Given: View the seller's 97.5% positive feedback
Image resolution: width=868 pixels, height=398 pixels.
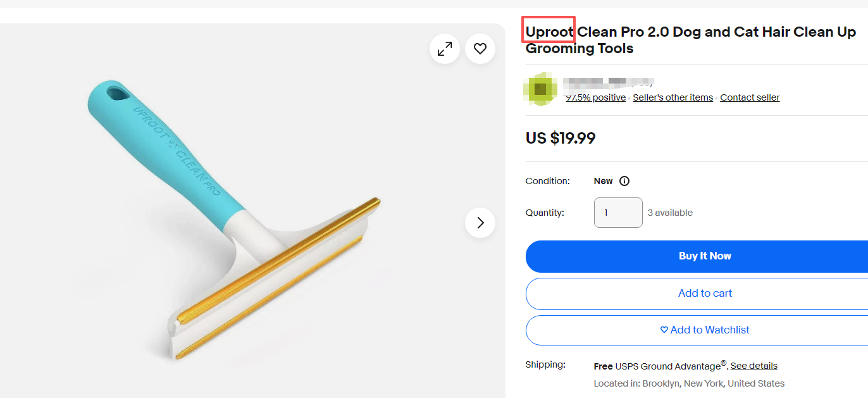Looking at the screenshot, I should coord(595,97).
